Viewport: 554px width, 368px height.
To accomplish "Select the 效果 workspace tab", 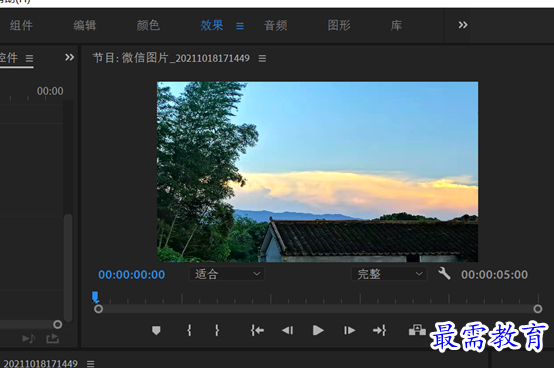I will click(212, 25).
